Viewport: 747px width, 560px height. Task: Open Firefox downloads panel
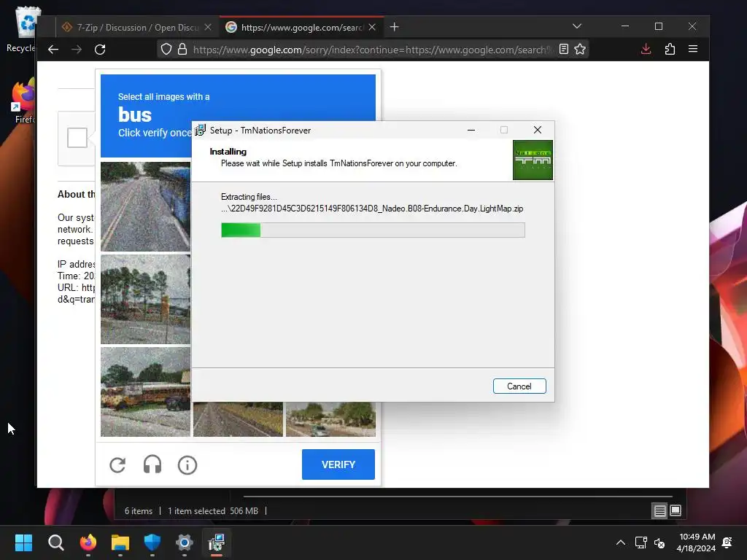pos(646,49)
